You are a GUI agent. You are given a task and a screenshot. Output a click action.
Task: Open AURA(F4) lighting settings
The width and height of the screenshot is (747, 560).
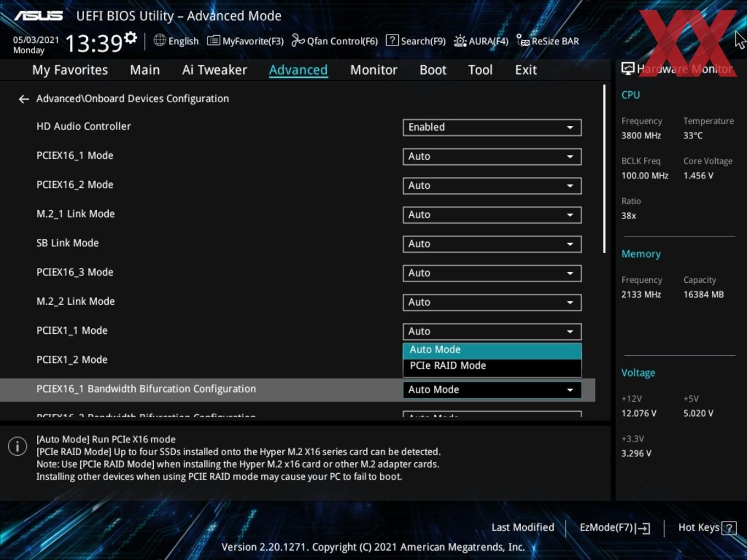481,41
